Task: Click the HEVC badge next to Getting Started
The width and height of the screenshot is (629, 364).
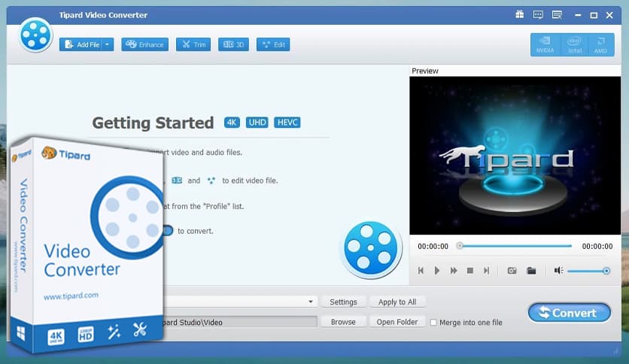Action: pos(287,123)
